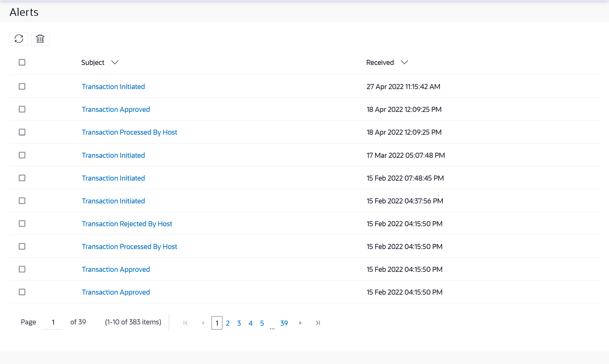Select page 3 in pagination

click(239, 323)
